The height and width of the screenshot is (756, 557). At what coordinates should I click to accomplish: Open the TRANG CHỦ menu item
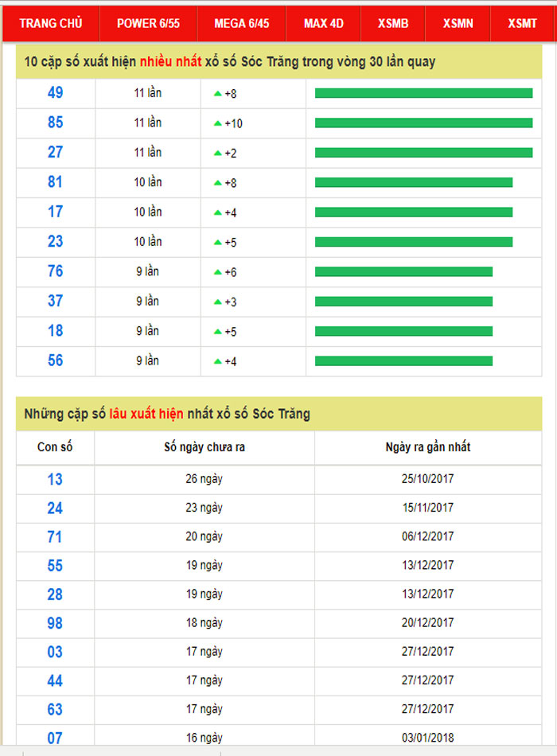coord(50,23)
